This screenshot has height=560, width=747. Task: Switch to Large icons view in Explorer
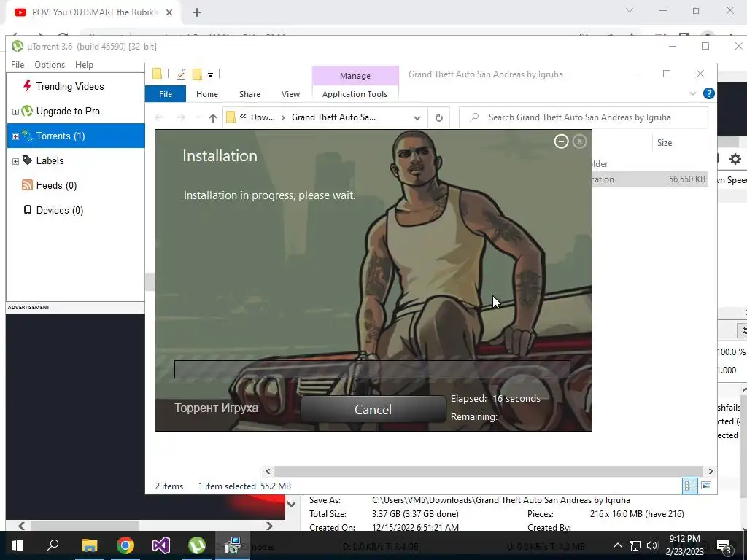tap(706, 486)
